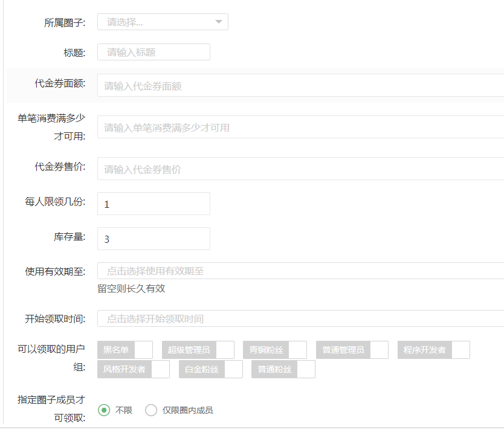Screen dimensions: 504x429
Task: Open the 开始领取时间 date picker
Action: pyautogui.click(x=300, y=318)
